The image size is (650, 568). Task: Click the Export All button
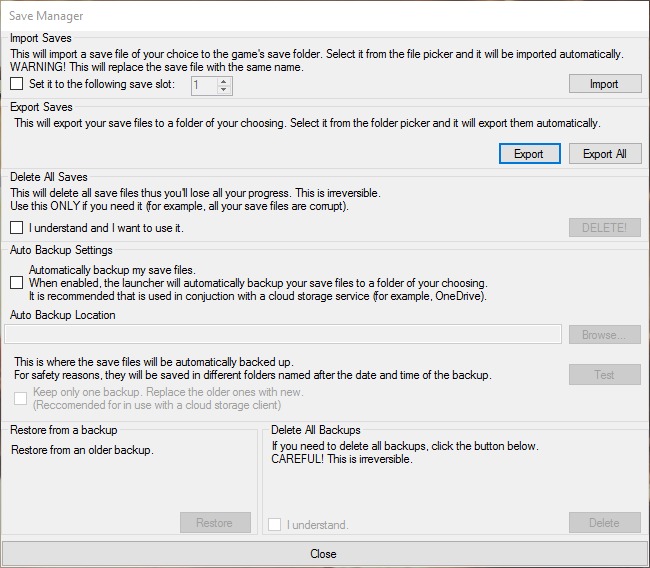point(605,154)
